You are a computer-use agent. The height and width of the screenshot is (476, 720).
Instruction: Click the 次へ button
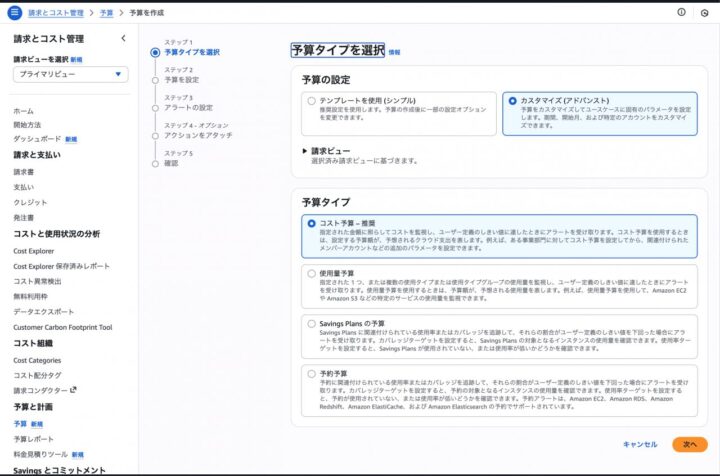tap(689, 444)
